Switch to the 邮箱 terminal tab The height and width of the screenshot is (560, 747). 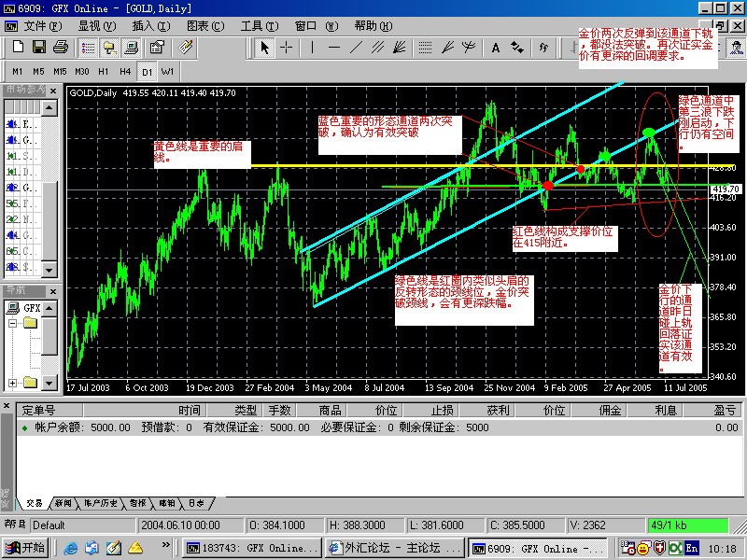(x=167, y=503)
